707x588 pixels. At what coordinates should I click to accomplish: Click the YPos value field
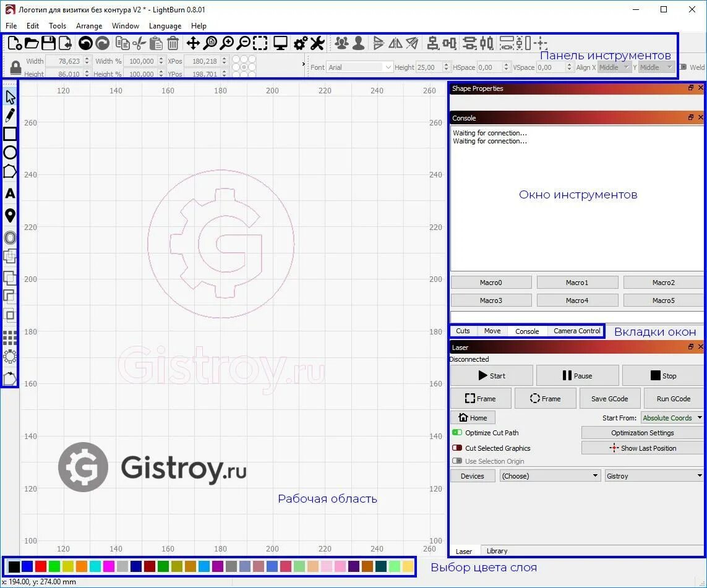202,74
